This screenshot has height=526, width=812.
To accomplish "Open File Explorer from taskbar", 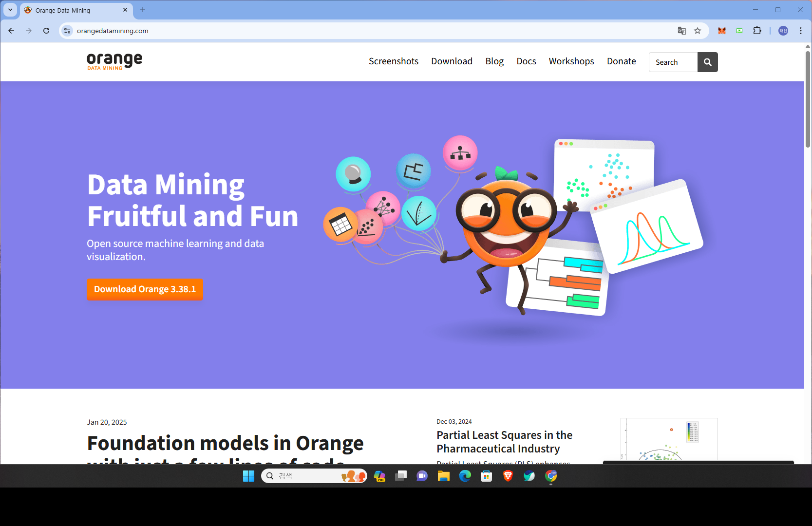I will (x=444, y=476).
